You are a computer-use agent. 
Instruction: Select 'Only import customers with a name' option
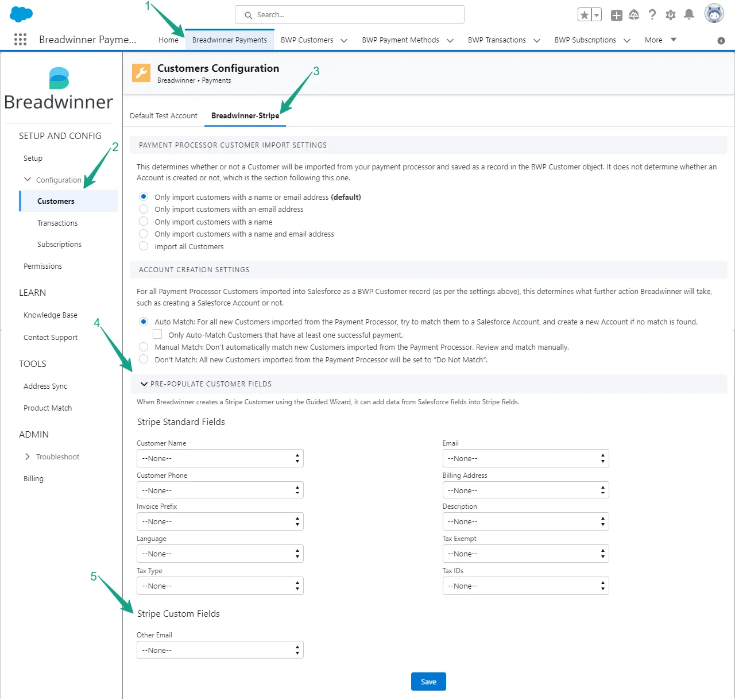144,222
